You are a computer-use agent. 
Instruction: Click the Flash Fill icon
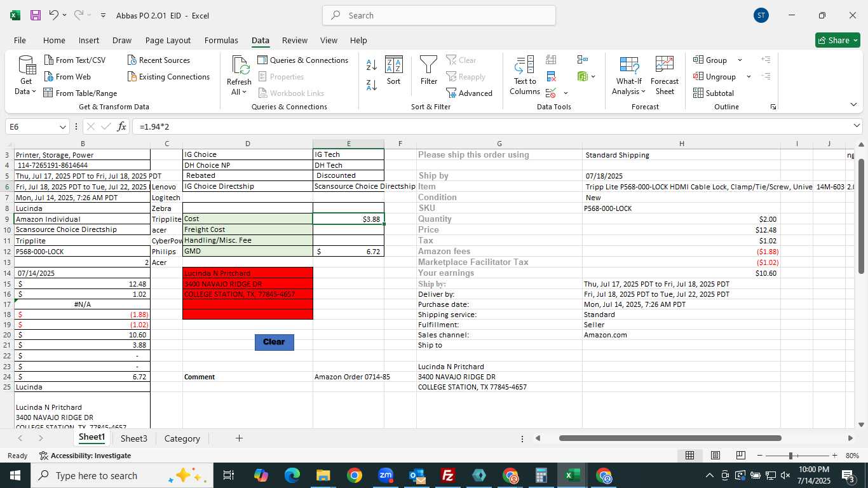(x=552, y=60)
